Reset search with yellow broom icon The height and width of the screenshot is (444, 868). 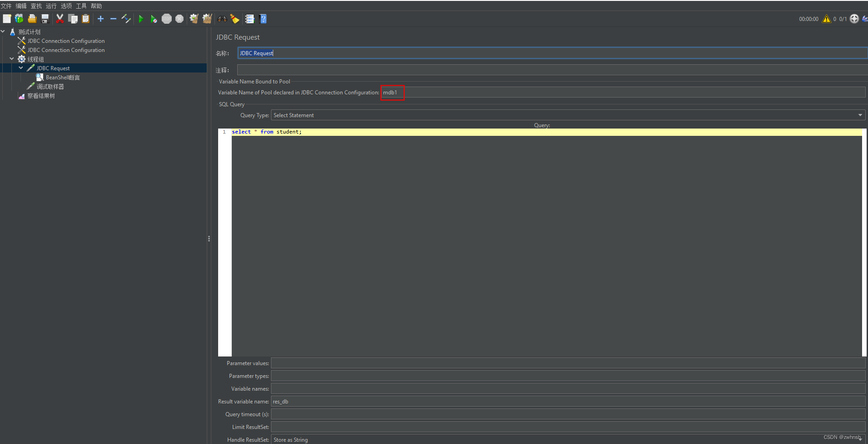click(235, 19)
